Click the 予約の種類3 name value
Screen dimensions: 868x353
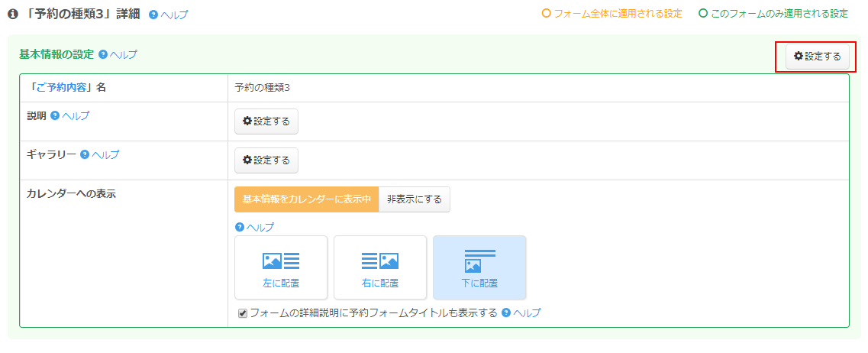coord(262,87)
